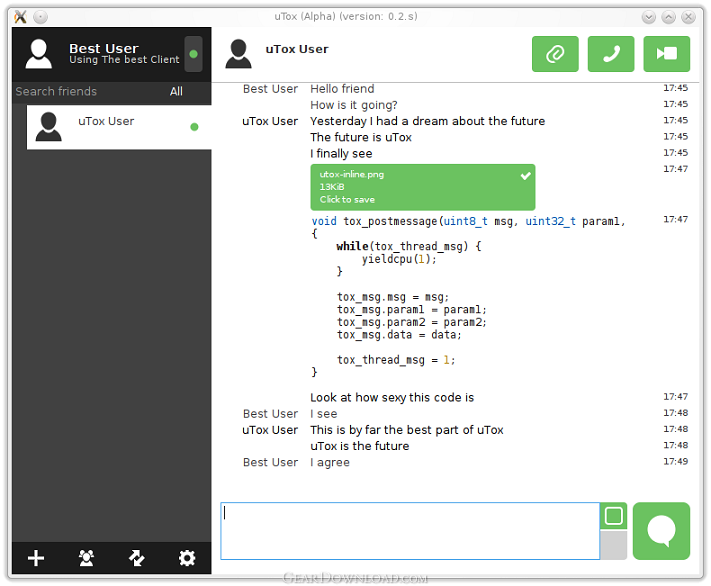Click uTox User's avatar in the chat header
This screenshot has width=711, height=586.
pos(238,54)
